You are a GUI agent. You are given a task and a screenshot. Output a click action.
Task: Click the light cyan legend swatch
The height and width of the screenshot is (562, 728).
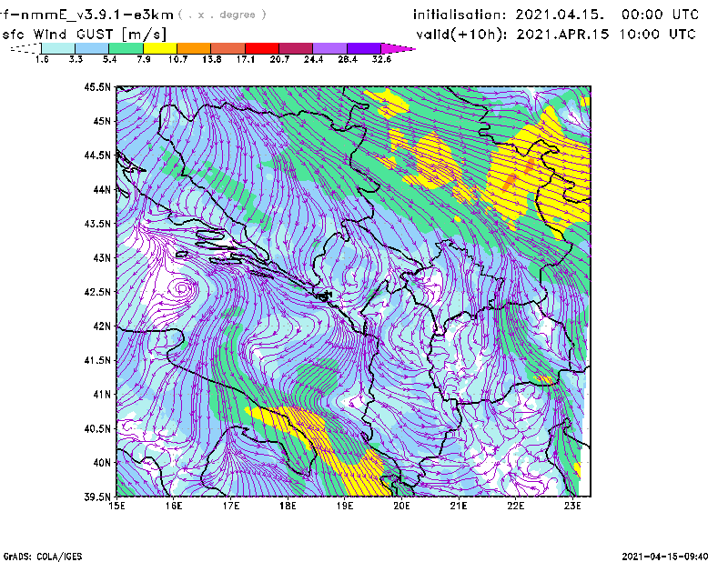pos(58,48)
